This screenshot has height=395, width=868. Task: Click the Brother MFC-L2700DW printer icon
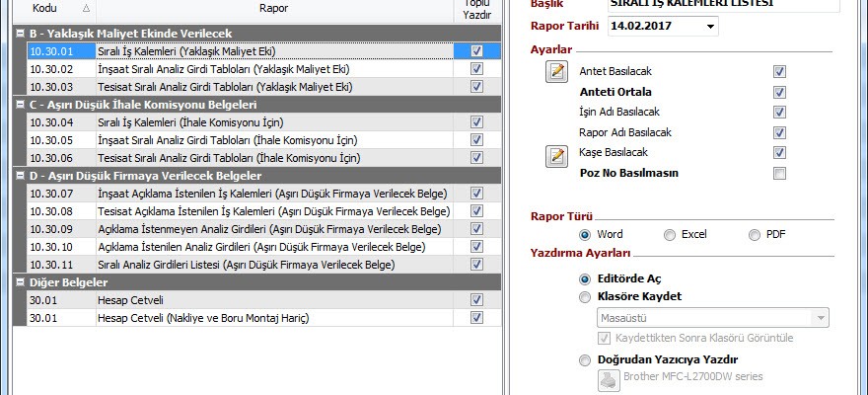609,377
